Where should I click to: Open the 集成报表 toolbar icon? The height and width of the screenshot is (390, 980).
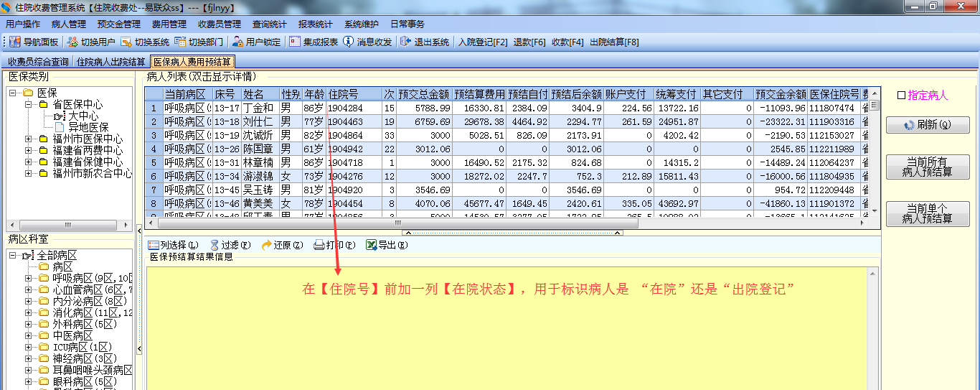295,42
